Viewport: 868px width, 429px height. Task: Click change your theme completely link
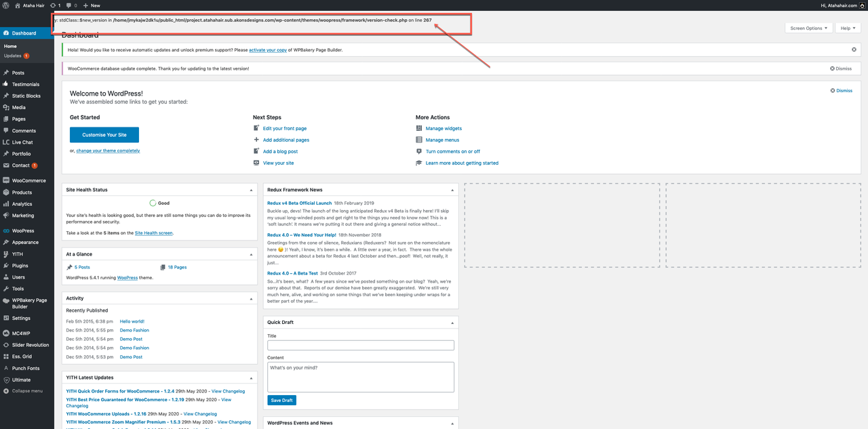pos(108,150)
